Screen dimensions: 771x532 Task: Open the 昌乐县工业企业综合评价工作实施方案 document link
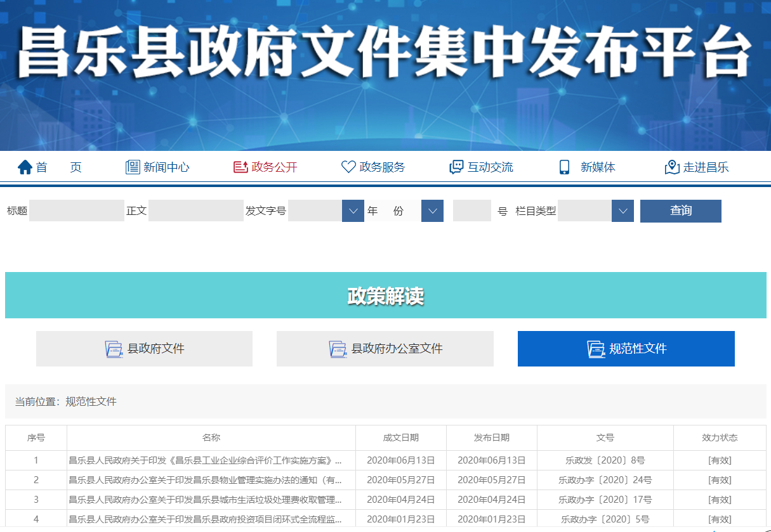pos(205,460)
